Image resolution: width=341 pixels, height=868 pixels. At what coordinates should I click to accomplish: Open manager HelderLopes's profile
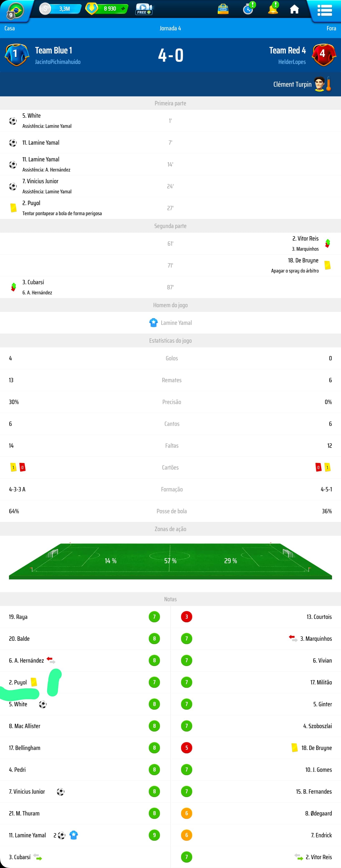(x=292, y=62)
